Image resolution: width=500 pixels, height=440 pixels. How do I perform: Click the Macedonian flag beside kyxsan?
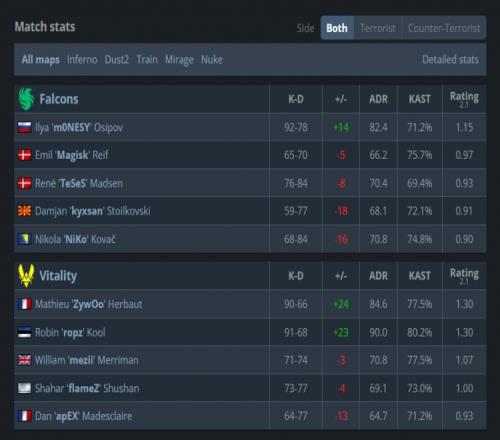tap(25, 211)
